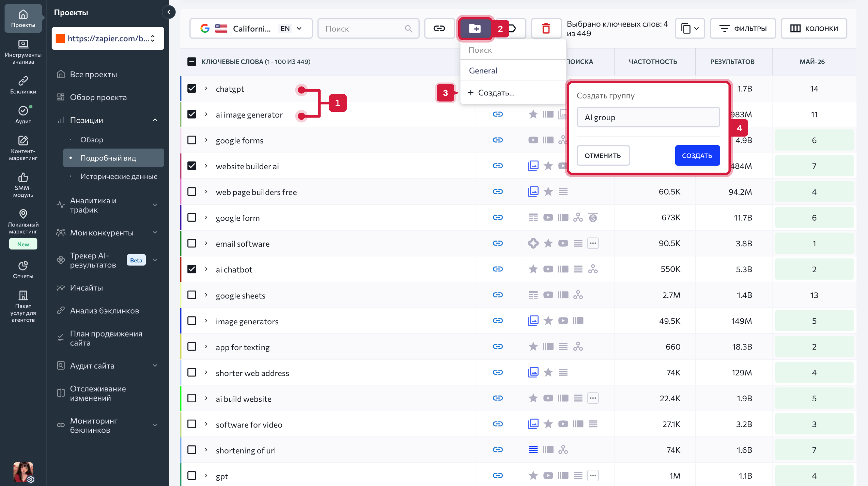Screen dimensions: 868x486
Task: Expand the chatgpt keyword row
Action: pyautogui.click(x=206, y=88)
